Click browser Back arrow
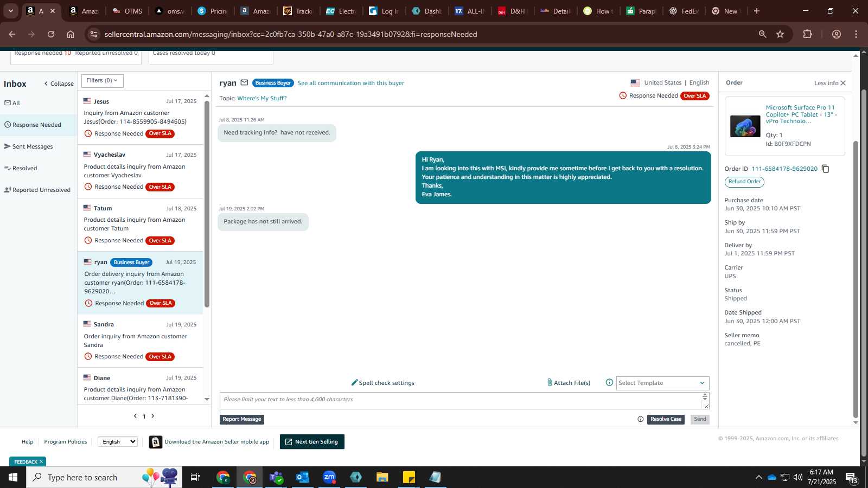 [12, 34]
